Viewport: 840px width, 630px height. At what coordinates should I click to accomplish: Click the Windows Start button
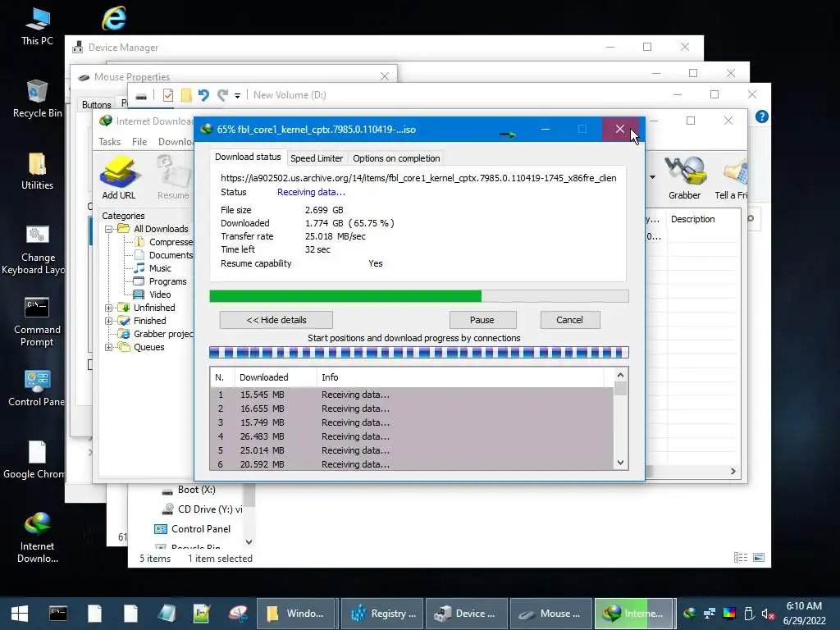coord(20,614)
